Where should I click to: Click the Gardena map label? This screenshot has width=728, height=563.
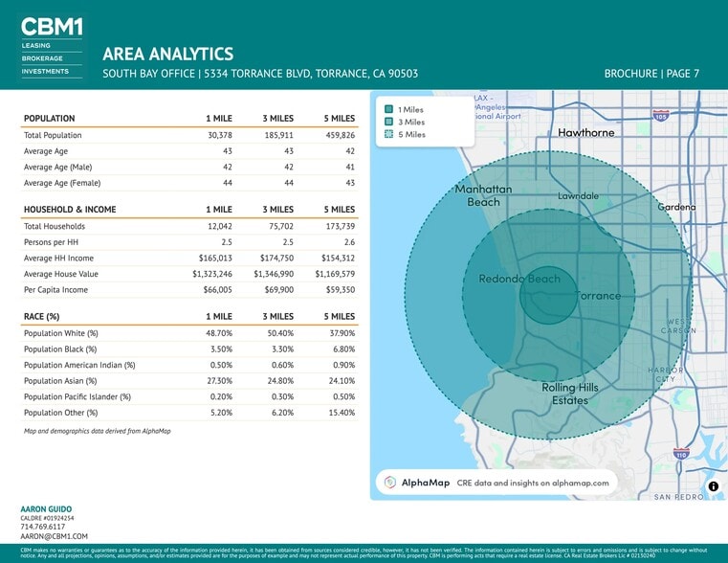pos(675,208)
